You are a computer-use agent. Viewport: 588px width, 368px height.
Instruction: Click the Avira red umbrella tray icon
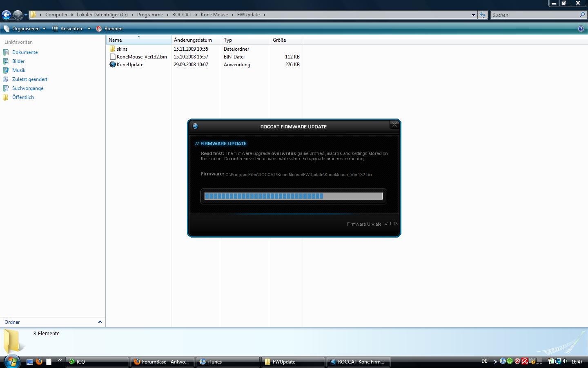(524, 361)
